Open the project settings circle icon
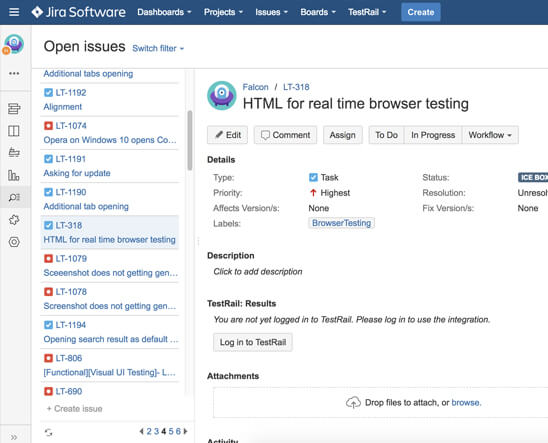Screen dimensions: 548x443 pyautogui.click(x=14, y=242)
